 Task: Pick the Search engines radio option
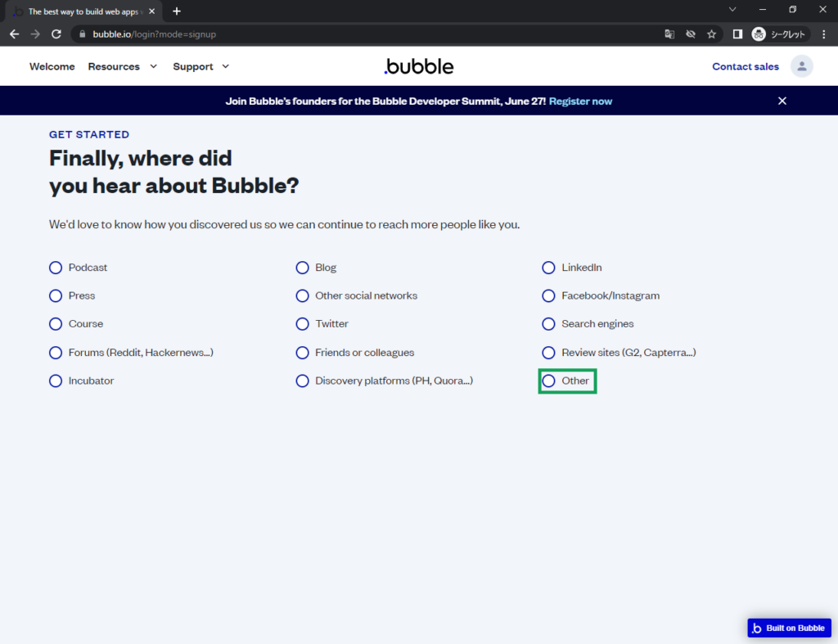click(x=549, y=324)
